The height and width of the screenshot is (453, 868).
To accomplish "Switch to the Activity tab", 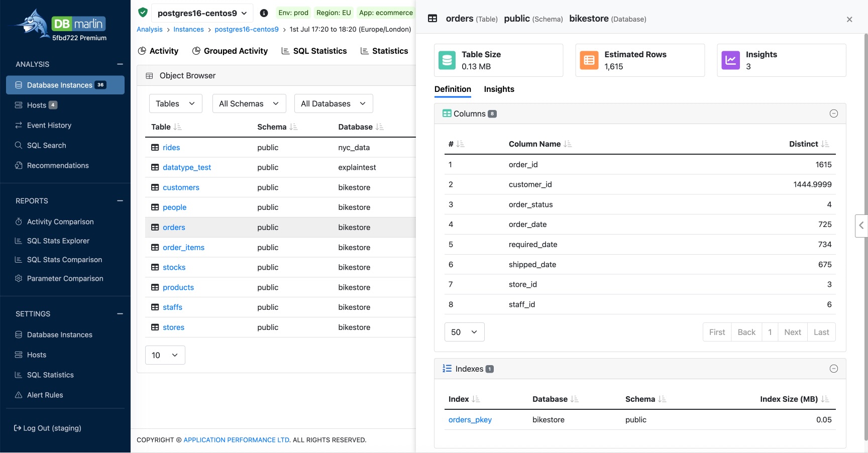I will tap(158, 51).
